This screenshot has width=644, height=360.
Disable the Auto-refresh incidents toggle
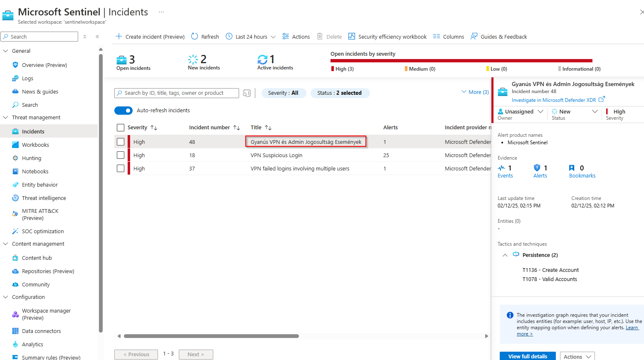pos(123,111)
